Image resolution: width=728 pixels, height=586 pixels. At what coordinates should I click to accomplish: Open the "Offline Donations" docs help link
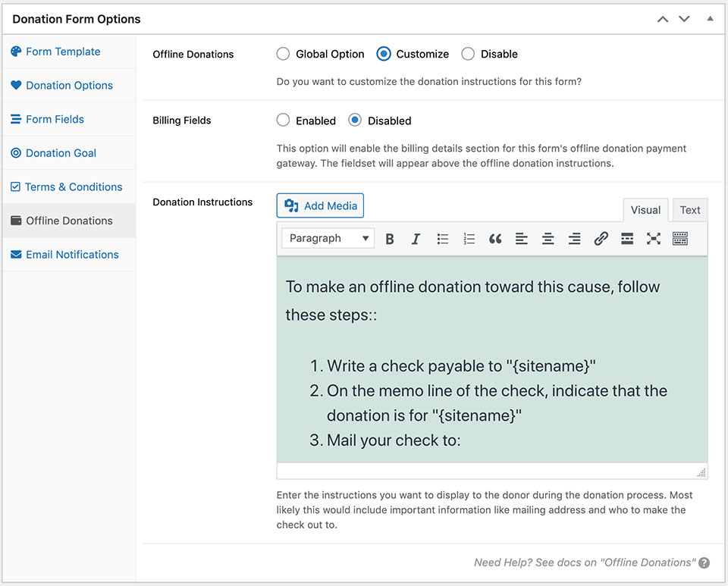coord(585,562)
